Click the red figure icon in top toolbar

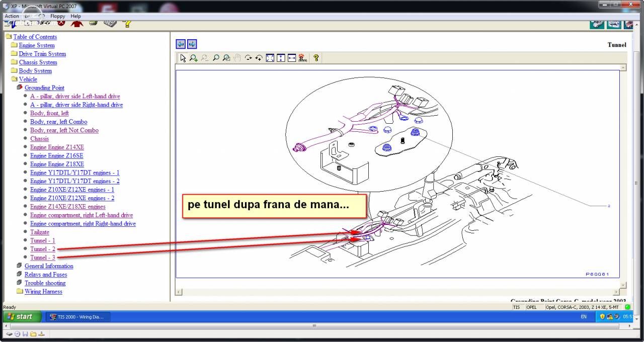click(x=76, y=23)
